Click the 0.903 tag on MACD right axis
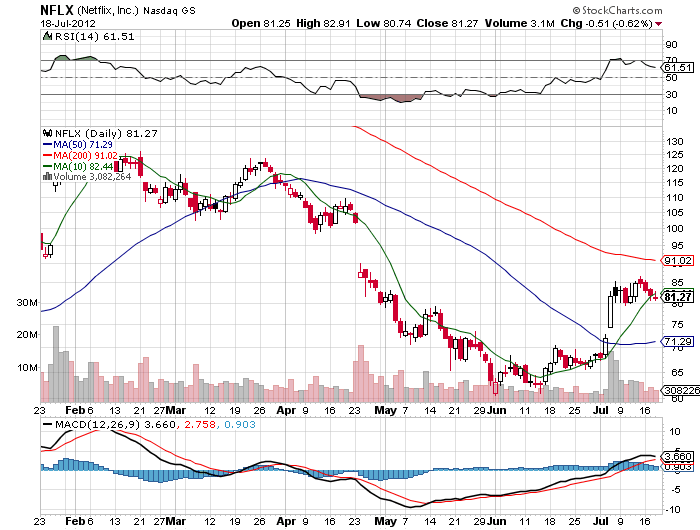The width and height of the screenshot is (700, 530). 678,467
